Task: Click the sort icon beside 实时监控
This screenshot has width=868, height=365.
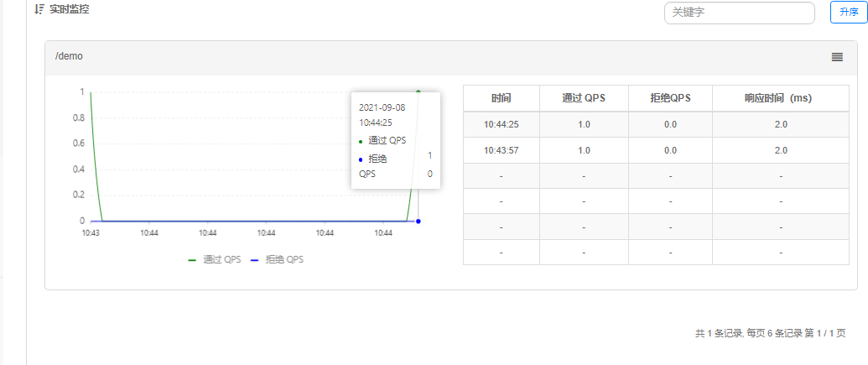Action: (39, 9)
